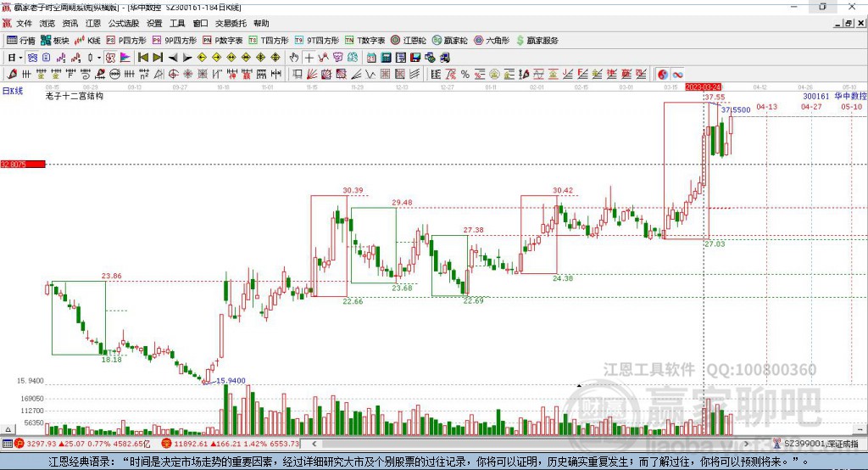Jump to first bar icon
868x470 pixels.
tap(142, 58)
